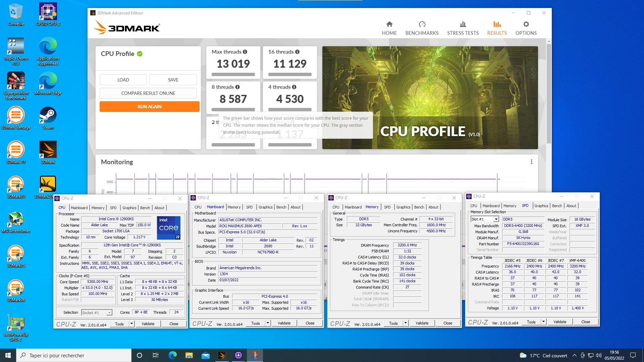Open Task View on taskbar
644x362 pixels.
[156, 355]
